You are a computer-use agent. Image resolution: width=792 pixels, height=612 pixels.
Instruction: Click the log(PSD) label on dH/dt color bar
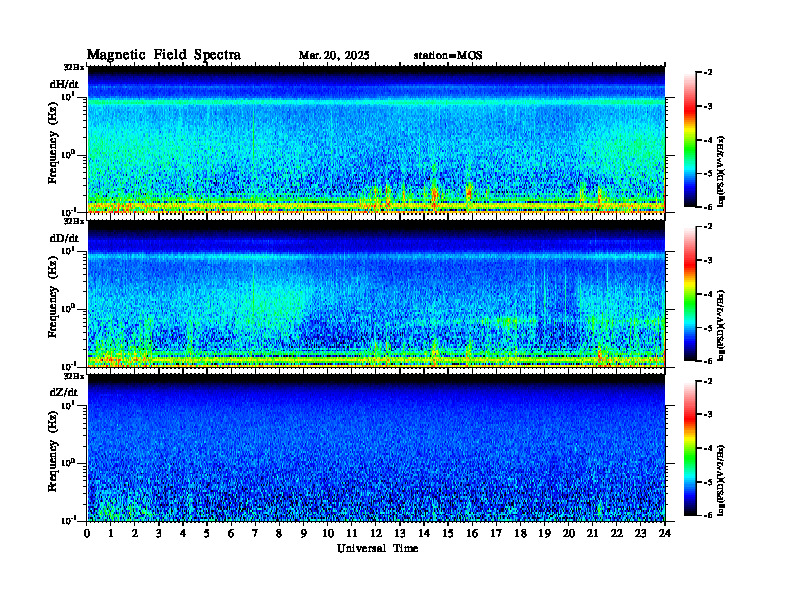coord(722,170)
